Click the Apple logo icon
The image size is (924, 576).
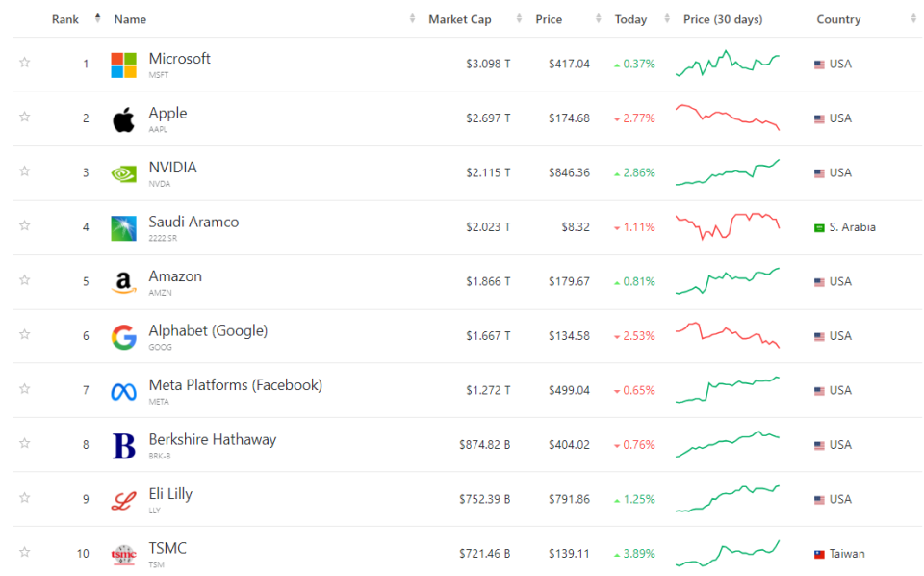click(x=124, y=119)
